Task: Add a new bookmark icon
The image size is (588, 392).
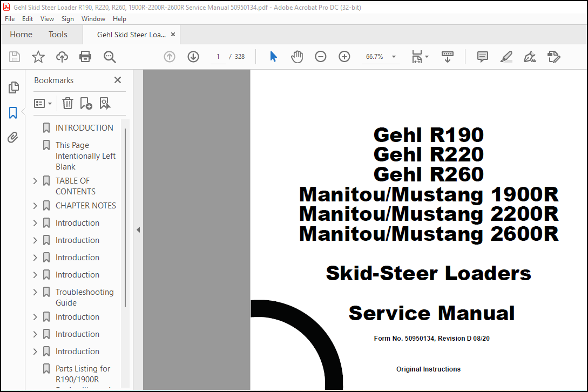Action: [86, 103]
